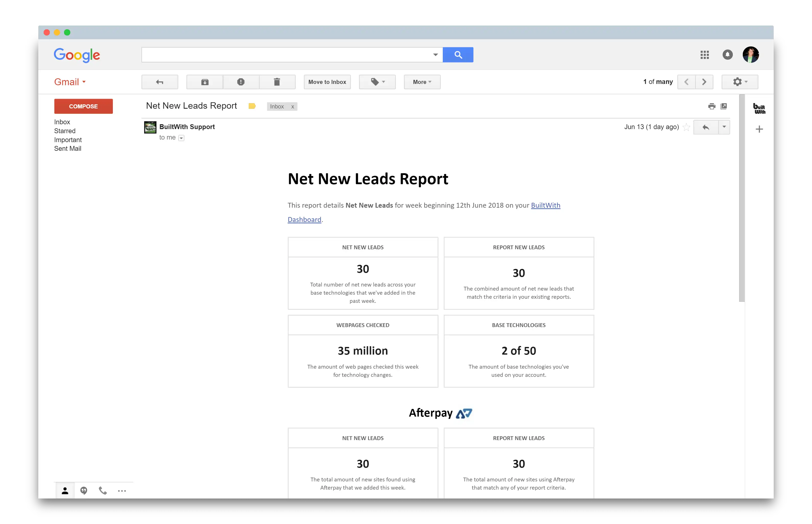Open the notifications bell

[727, 55]
